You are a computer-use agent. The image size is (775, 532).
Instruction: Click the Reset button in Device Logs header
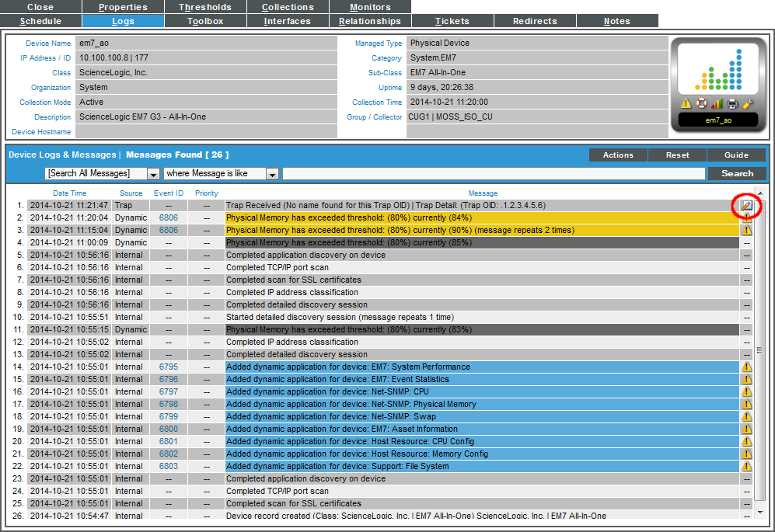coord(677,155)
